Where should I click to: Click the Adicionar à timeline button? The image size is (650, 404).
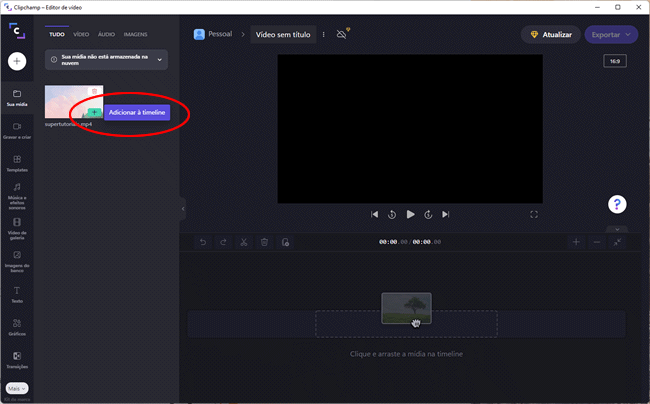(x=137, y=113)
